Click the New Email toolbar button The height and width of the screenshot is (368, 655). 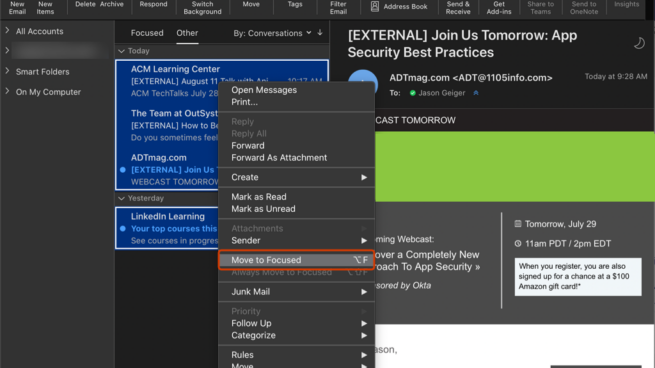coord(17,8)
